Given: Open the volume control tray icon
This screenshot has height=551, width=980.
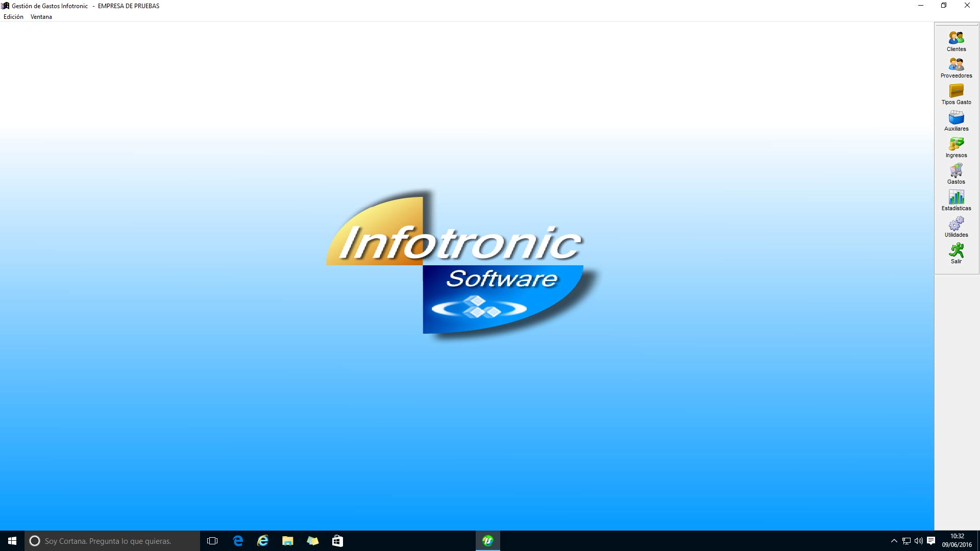Looking at the screenshot, I should [x=919, y=541].
